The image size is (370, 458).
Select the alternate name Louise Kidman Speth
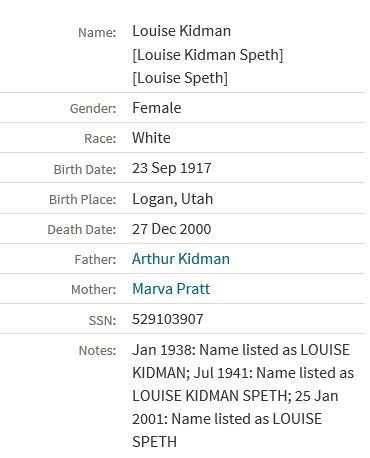pyautogui.click(x=208, y=55)
